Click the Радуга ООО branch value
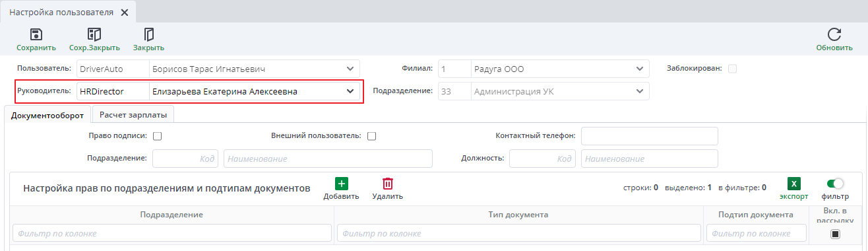 coord(499,69)
